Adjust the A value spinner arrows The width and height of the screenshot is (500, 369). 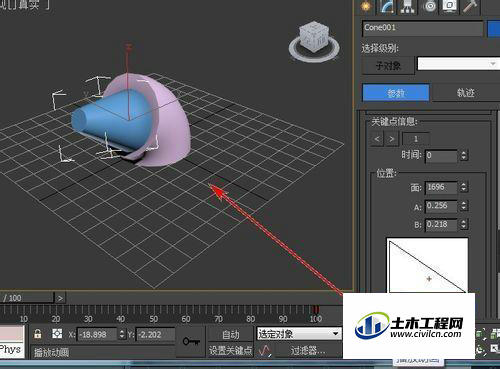[x=464, y=206]
